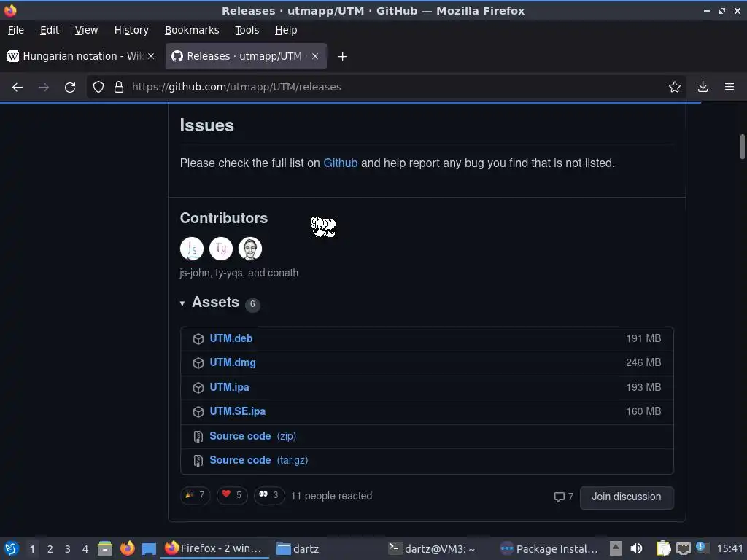This screenshot has height=560, width=747.
Task: Click the zip file icon beside Source code (zip)
Action: click(x=198, y=437)
